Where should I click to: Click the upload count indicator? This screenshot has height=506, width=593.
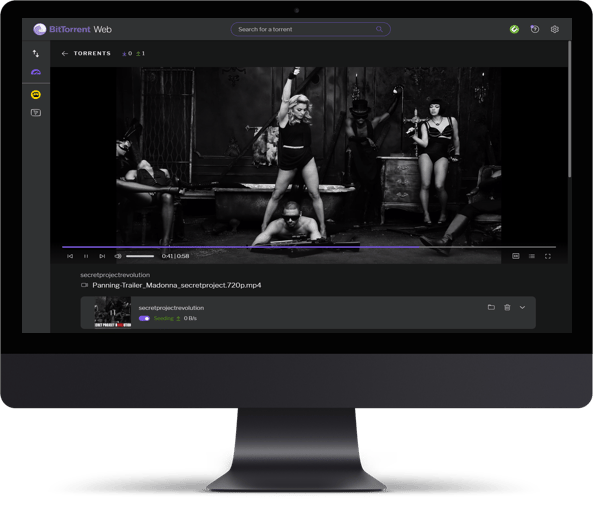[141, 53]
